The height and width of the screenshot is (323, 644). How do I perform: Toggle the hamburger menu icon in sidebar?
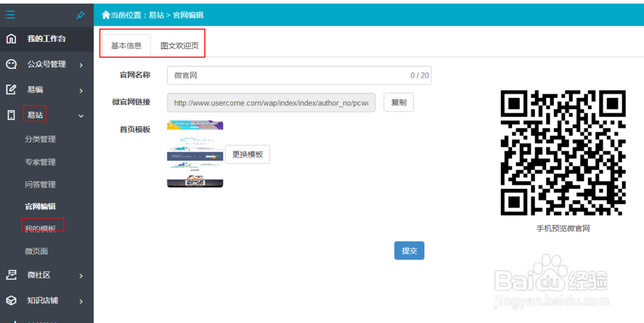tap(10, 15)
